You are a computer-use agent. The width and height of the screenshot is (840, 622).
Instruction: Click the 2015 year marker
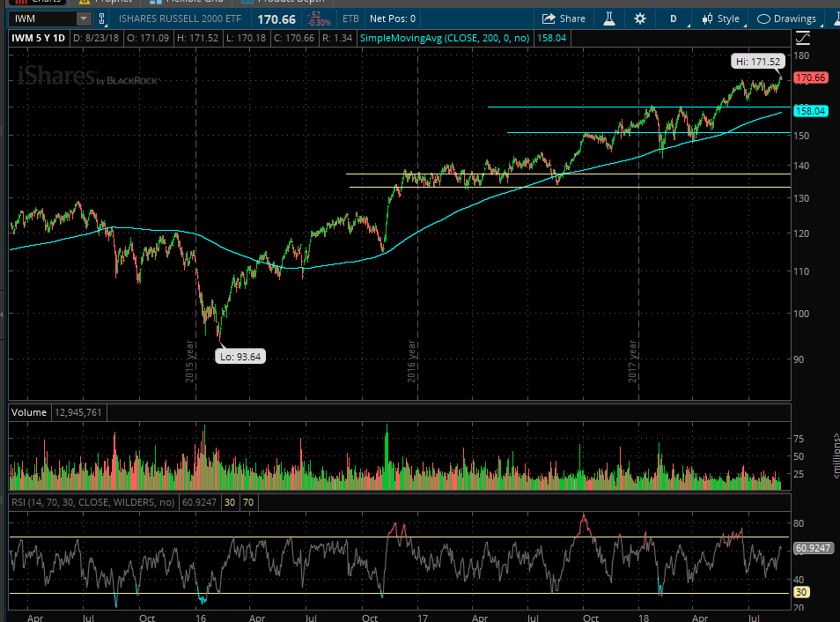point(189,361)
